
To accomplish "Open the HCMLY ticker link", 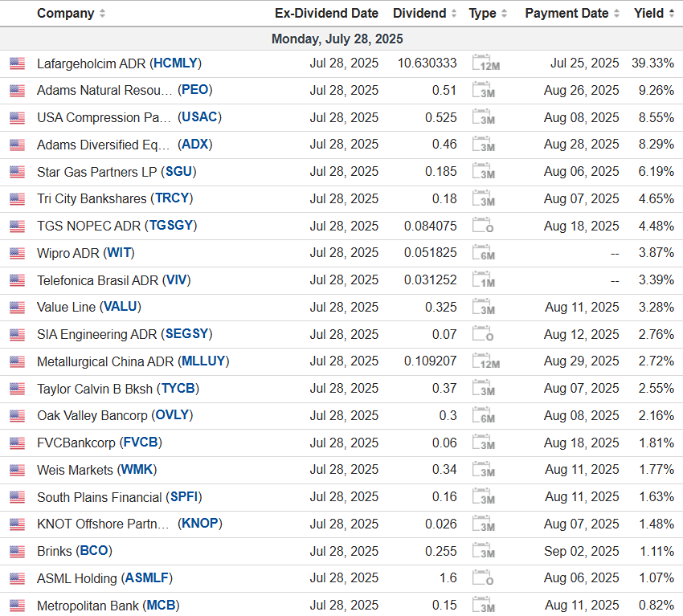I will 176,63.
